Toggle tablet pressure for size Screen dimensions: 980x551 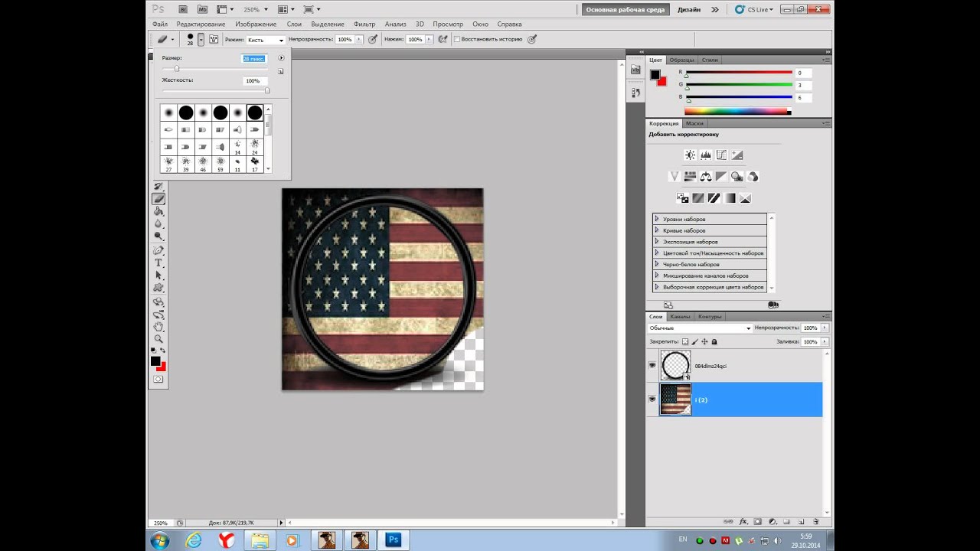[532, 39]
